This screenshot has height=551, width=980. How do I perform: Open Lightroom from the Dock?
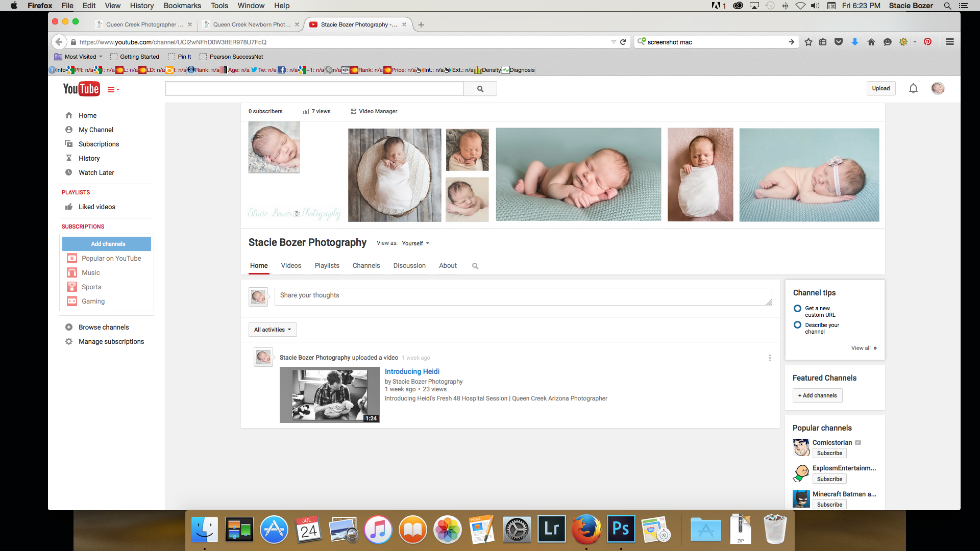coord(551,529)
